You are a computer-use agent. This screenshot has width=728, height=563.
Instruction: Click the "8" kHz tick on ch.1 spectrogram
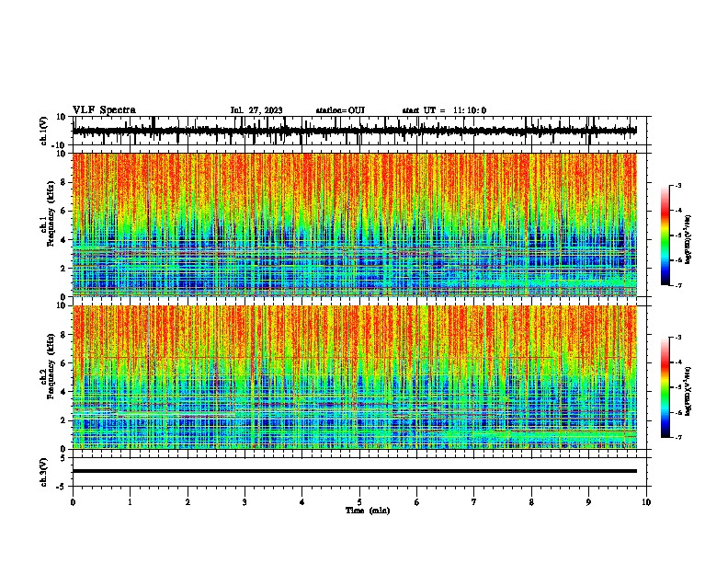64,182
